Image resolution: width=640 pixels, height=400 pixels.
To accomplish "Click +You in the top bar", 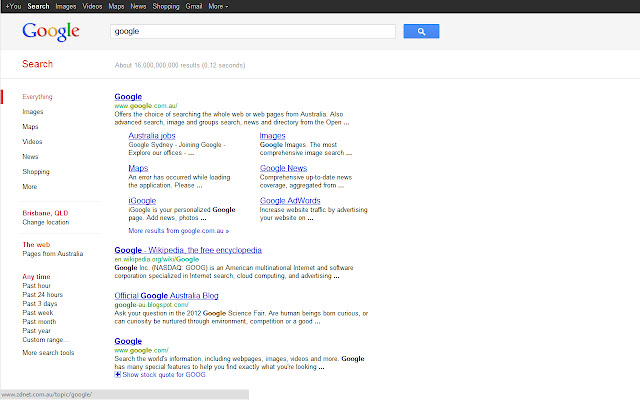I will (13, 7).
